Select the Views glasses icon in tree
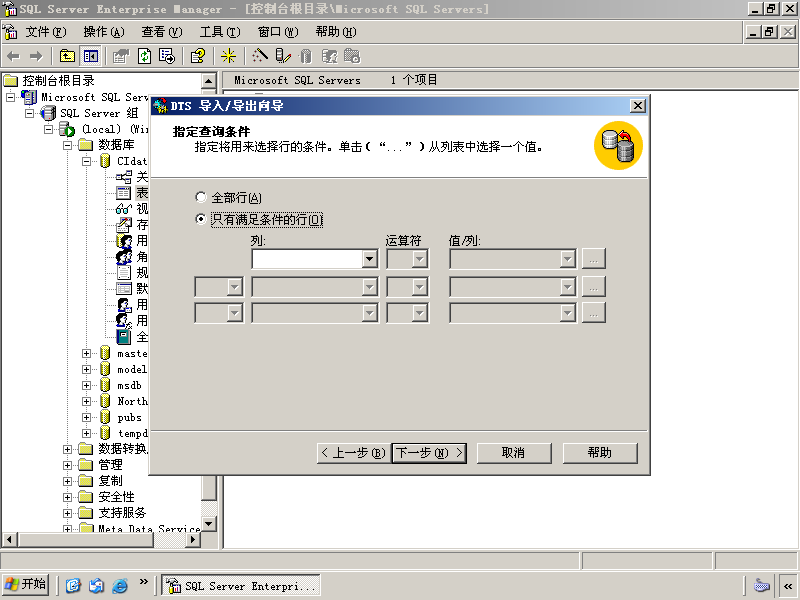 click(123, 209)
